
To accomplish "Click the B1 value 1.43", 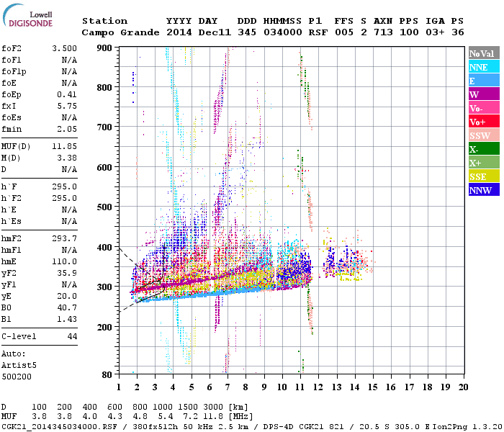I will pyautogui.click(x=67, y=319).
